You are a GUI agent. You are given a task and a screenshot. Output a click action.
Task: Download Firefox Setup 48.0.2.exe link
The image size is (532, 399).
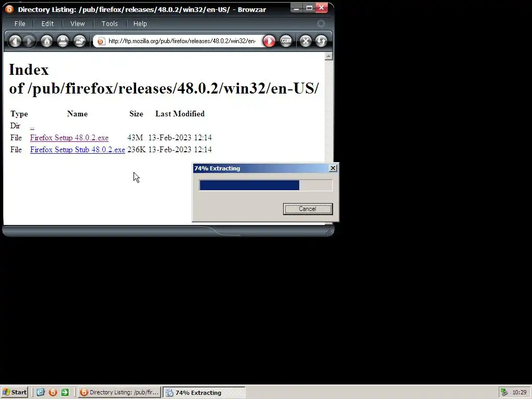(x=69, y=138)
